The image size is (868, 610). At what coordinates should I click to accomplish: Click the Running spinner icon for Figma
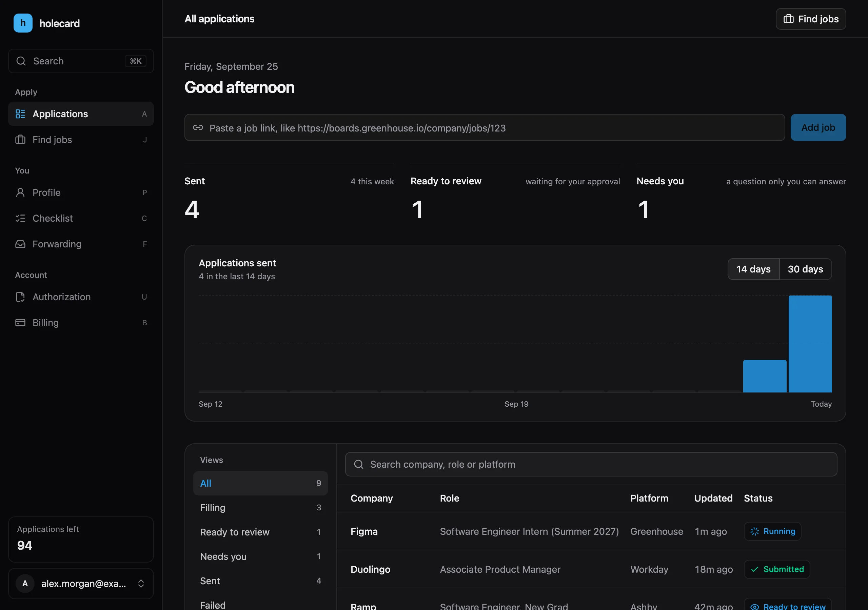pyautogui.click(x=755, y=531)
